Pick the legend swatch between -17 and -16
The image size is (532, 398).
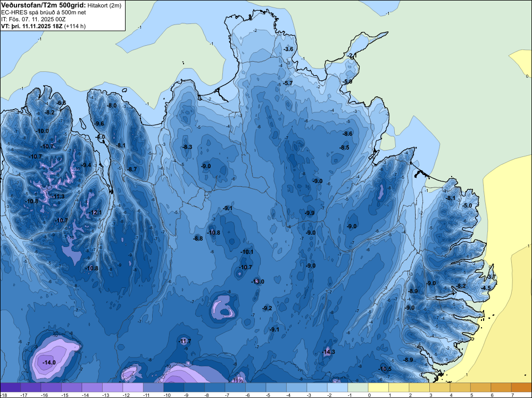pos(30,387)
